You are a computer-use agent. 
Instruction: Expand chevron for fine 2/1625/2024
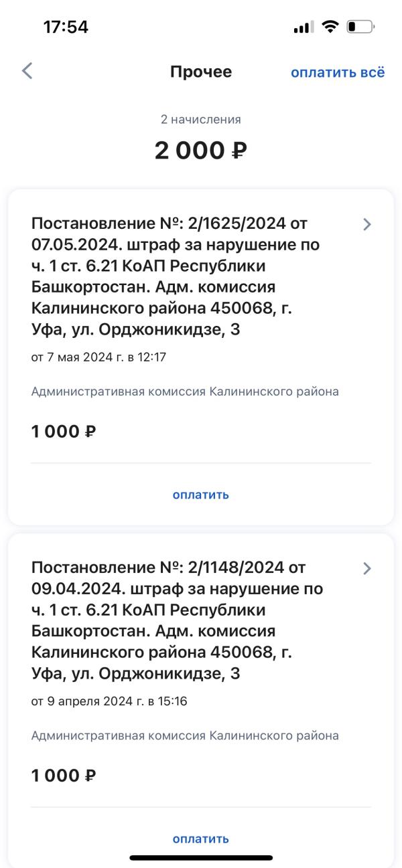click(366, 225)
